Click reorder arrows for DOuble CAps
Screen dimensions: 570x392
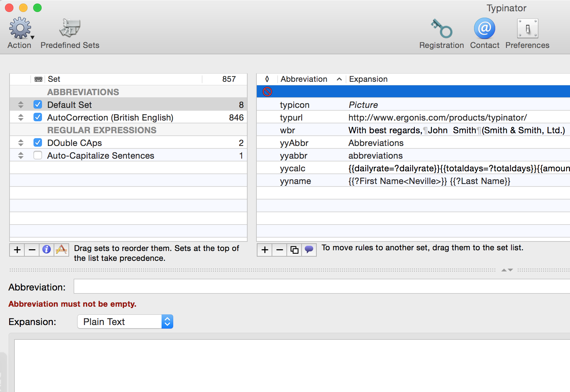tap(21, 143)
